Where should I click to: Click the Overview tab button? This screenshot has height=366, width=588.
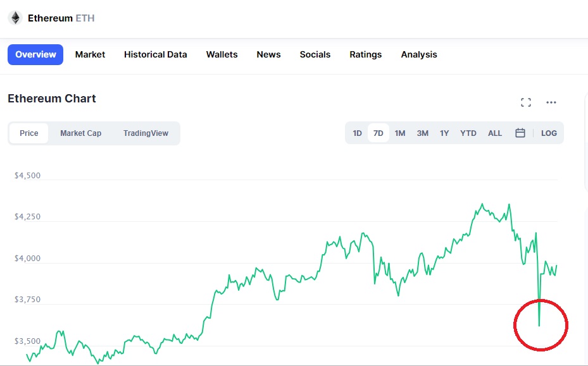point(35,55)
